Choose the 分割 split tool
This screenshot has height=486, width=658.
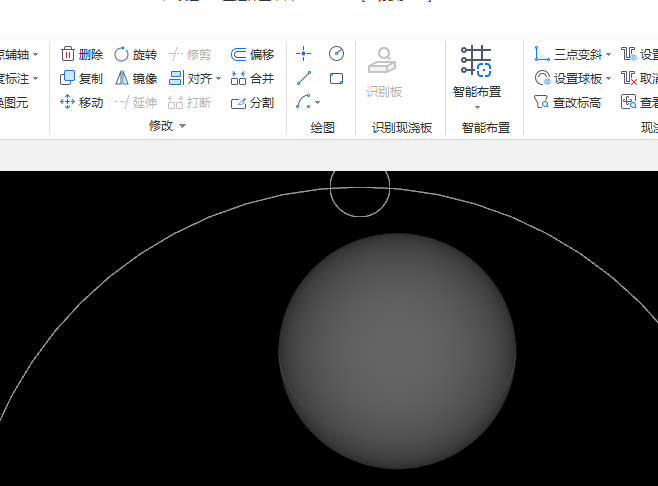click(252, 102)
